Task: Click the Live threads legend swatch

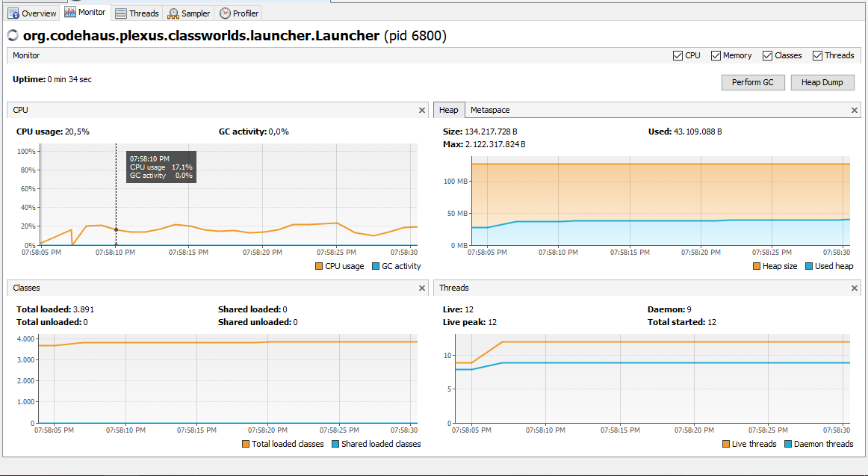Action: pyautogui.click(x=726, y=444)
